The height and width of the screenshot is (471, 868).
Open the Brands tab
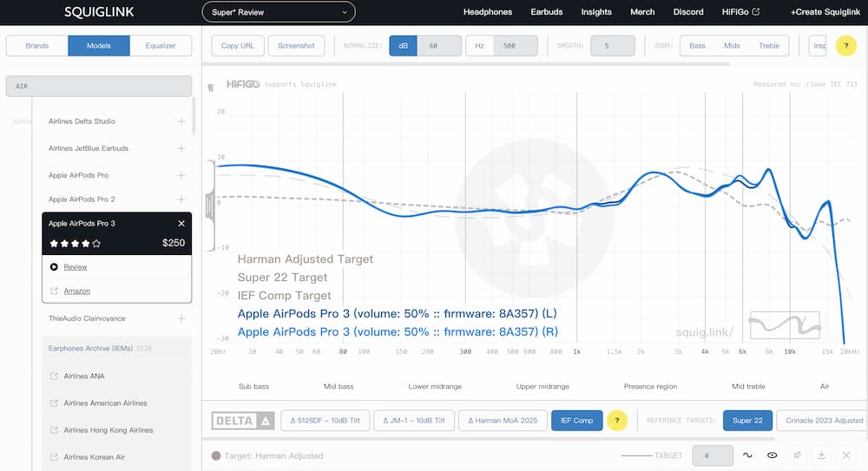37,46
